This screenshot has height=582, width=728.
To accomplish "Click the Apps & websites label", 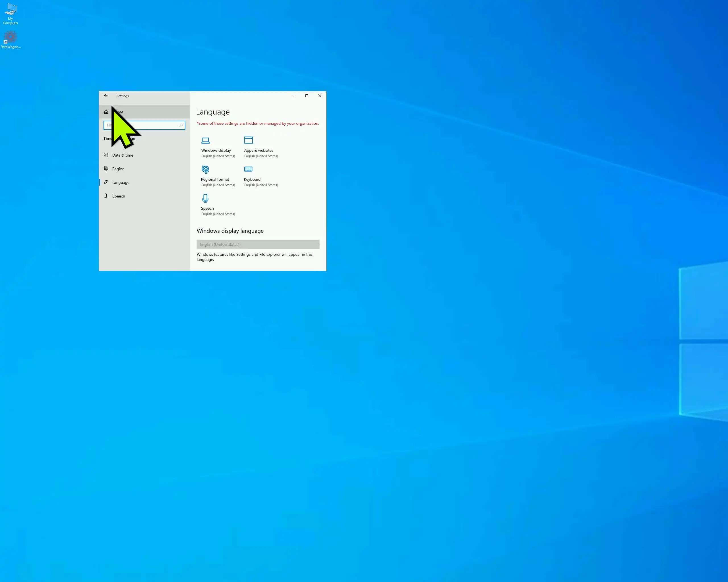I will tap(259, 151).
